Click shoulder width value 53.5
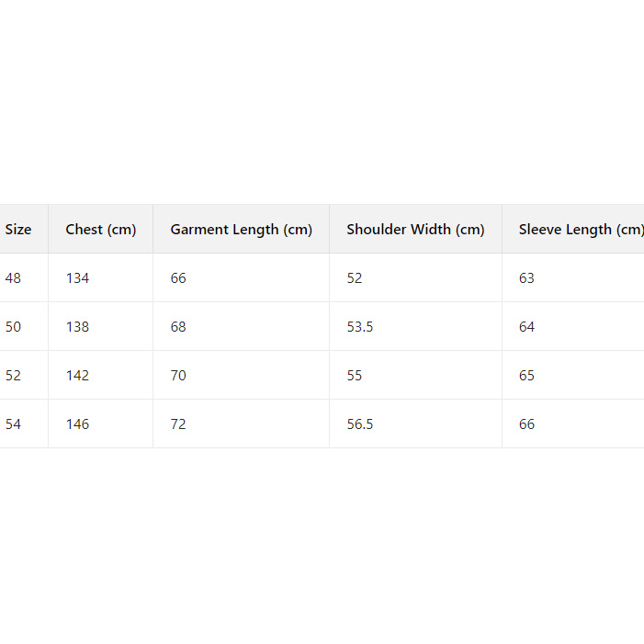Image resolution: width=644 pixels, height=644 pixels. click(360, 327)
